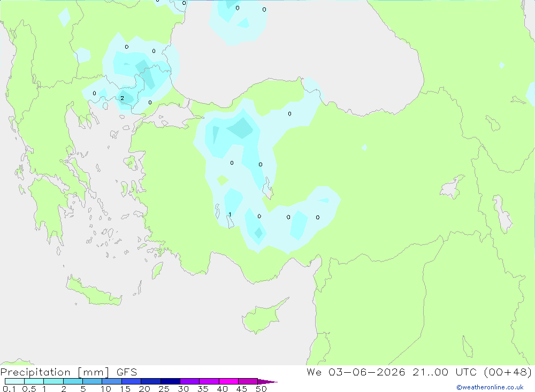The image size is (535, 392).
Task: Click the "10" legend scale label
Action: (x=106, y=389)
